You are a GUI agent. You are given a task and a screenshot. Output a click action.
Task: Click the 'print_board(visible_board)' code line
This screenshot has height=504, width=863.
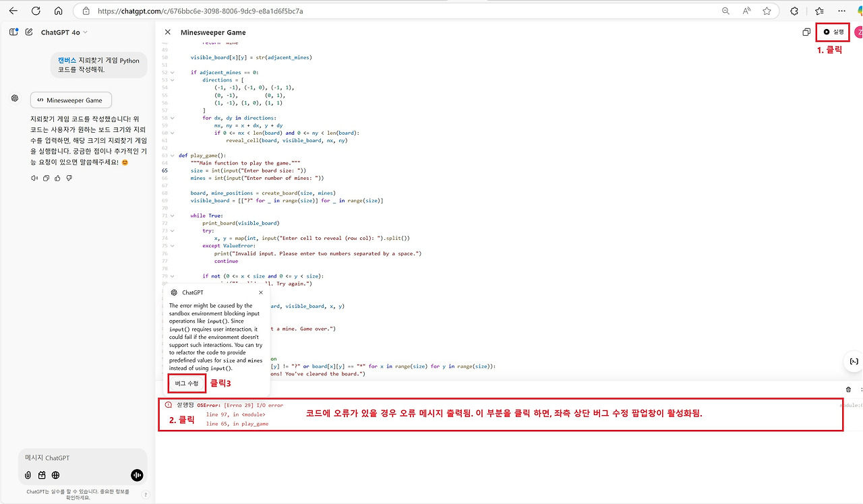[x=241, y=223]
